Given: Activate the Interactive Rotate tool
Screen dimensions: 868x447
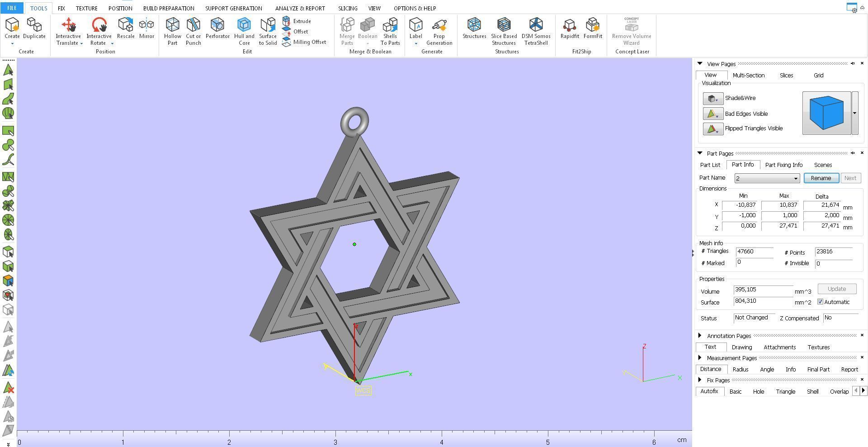Looking at the screenshot, I should [x=99, y=31].
